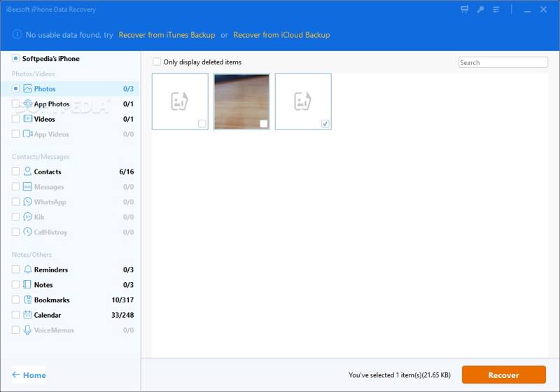Click the App Videos icon

(x=27, y=134)
